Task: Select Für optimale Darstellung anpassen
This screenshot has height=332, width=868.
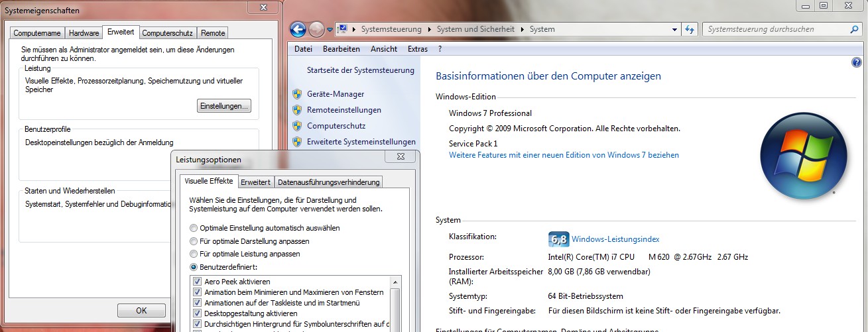Action: coord(249,241)
